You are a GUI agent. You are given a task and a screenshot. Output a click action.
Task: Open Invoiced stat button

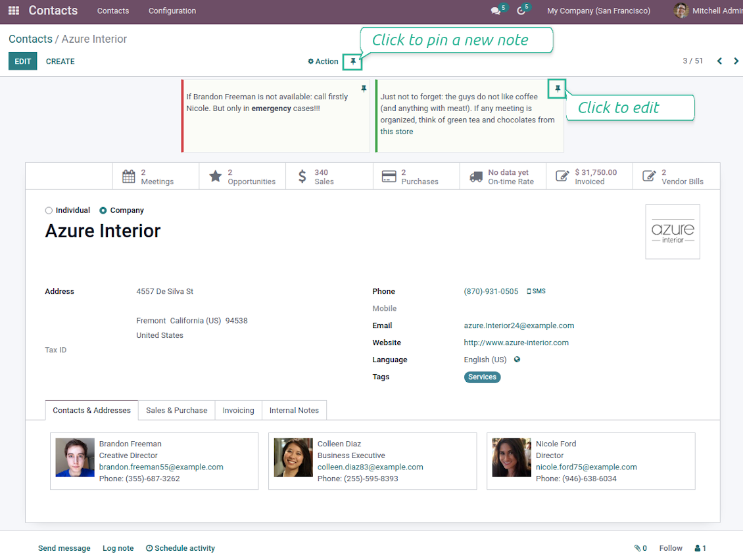(590, 177)
